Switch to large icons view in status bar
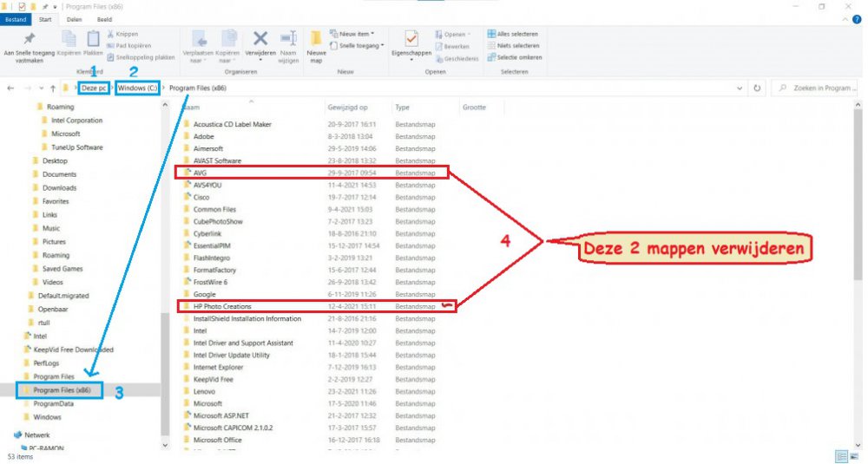This screenshot has height=464, width=868. click(x=855, y=455)
